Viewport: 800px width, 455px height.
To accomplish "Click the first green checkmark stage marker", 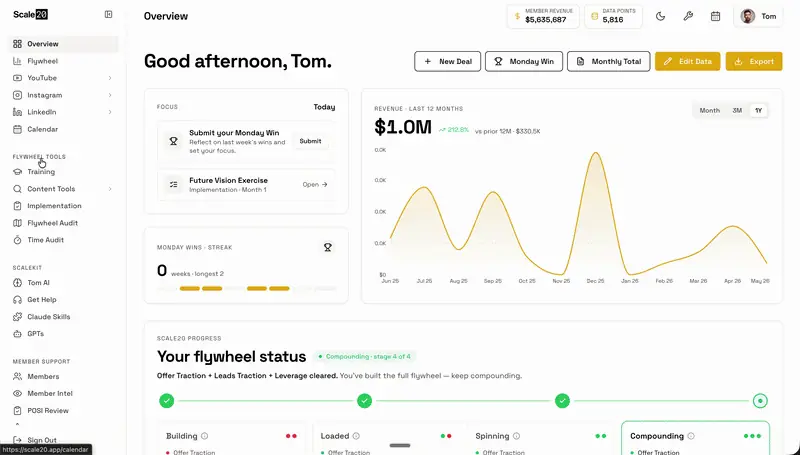I will tap(166, 401).
